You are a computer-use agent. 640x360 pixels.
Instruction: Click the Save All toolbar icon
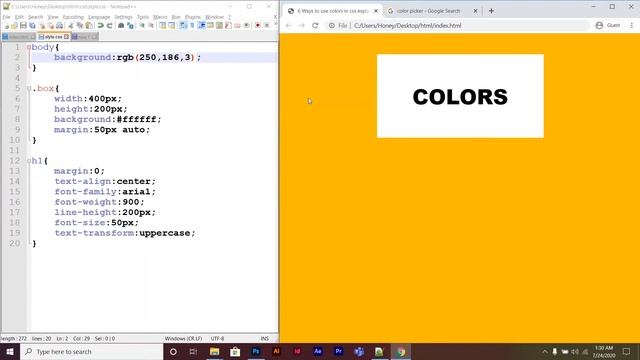pos(32,26)
